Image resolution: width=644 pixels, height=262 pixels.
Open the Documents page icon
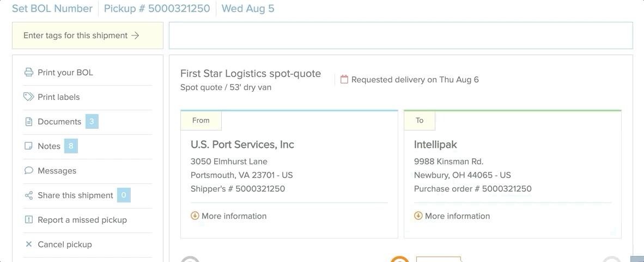click(29, 122)
